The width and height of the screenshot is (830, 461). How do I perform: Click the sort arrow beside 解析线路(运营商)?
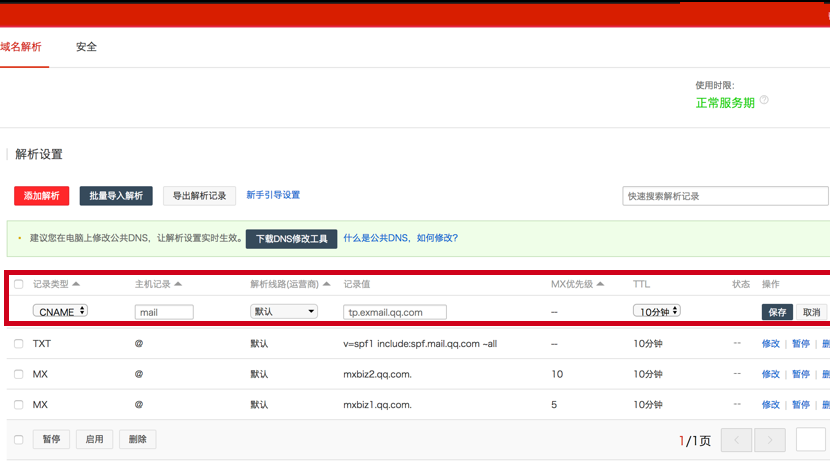coord(326,284)
